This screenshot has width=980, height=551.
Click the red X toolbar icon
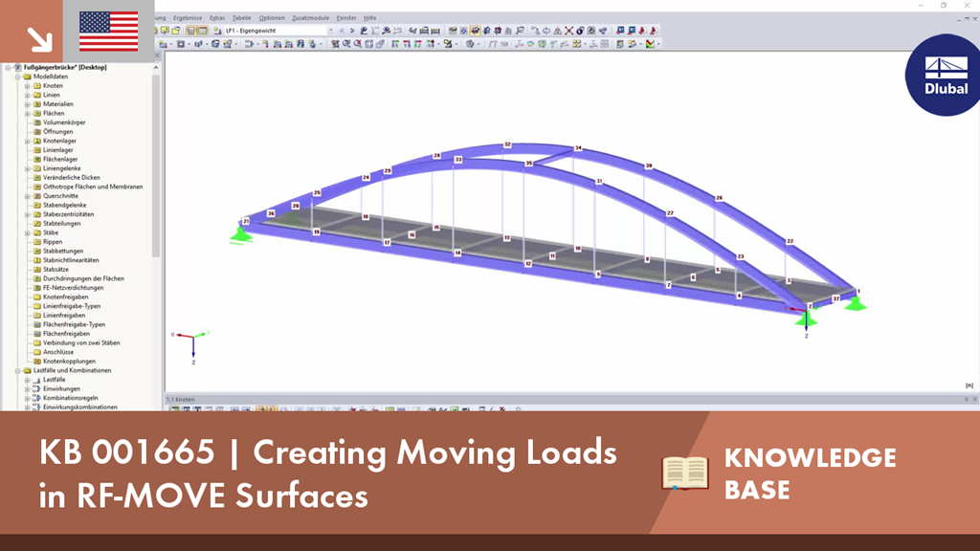click(x=569, y=30)
